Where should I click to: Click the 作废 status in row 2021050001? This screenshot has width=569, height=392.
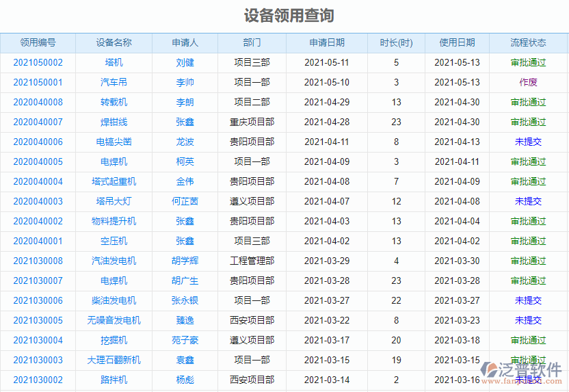[528, 82]
